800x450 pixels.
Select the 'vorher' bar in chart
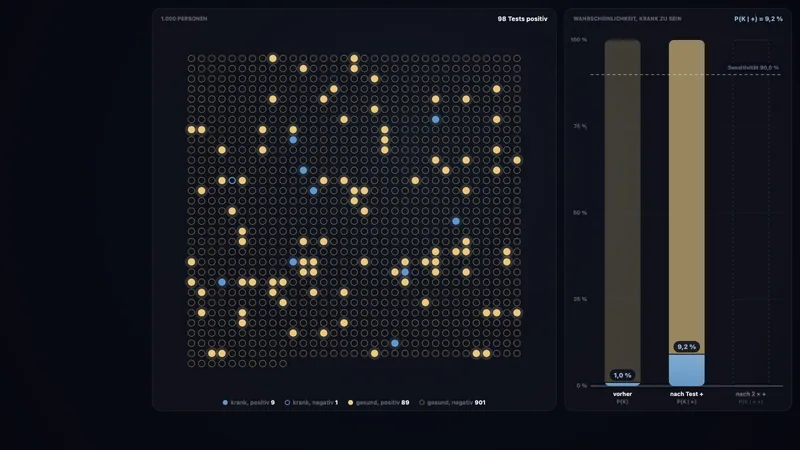click(x=622, y=212)
